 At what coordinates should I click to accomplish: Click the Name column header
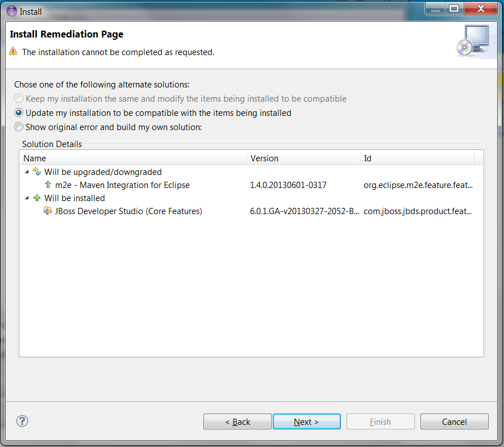tap(133, 158)
